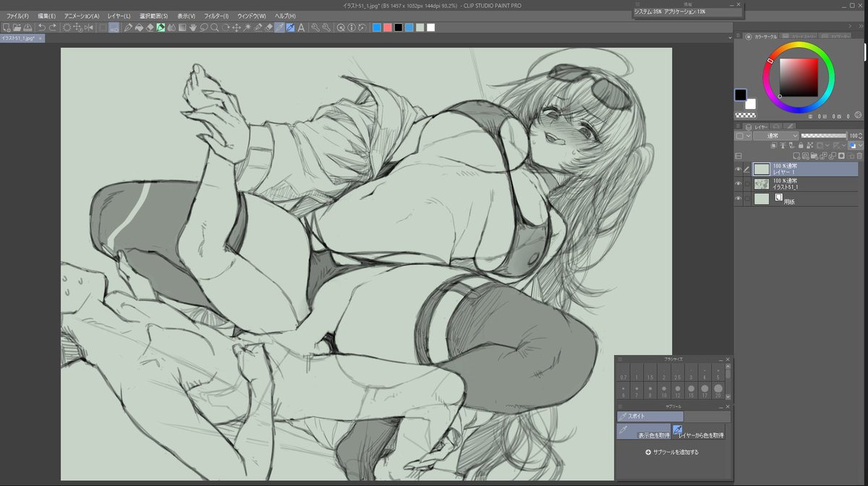Click inside the color square saturation picker

[799, 77]
